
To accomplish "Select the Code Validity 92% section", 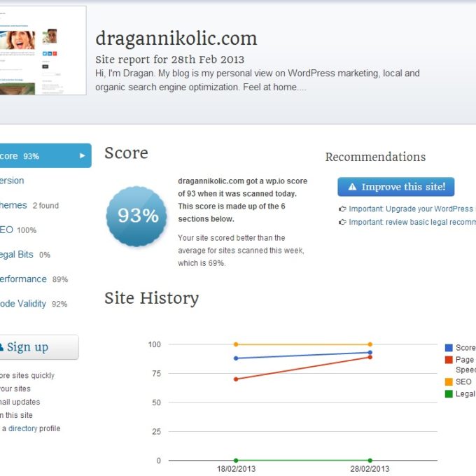I will point(22,304).
